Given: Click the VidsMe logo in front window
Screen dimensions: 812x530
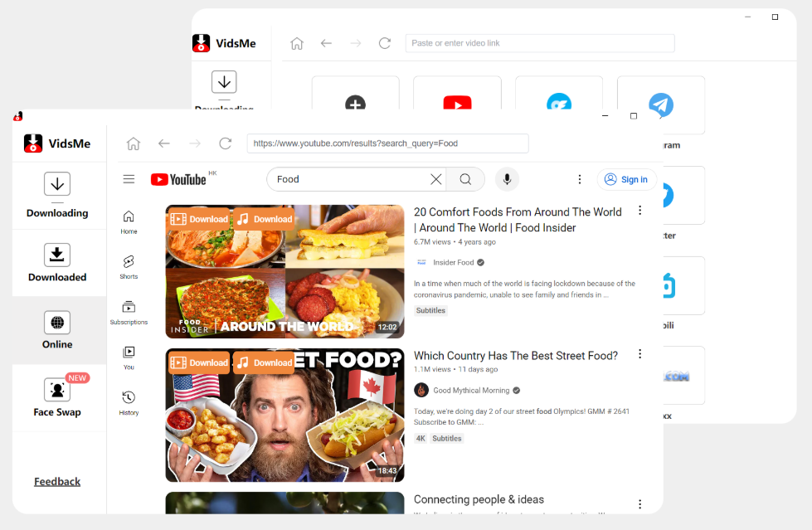Looking at the screenshot, I should [x=57, y=143].
